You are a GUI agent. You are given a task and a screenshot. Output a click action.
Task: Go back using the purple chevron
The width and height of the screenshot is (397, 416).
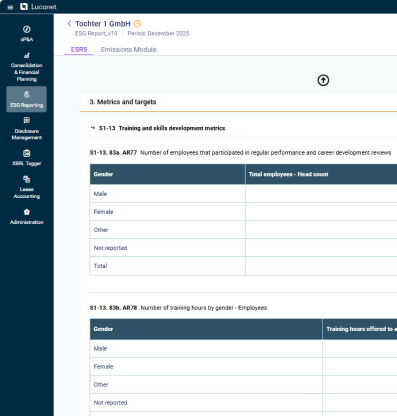coord(69,24)
